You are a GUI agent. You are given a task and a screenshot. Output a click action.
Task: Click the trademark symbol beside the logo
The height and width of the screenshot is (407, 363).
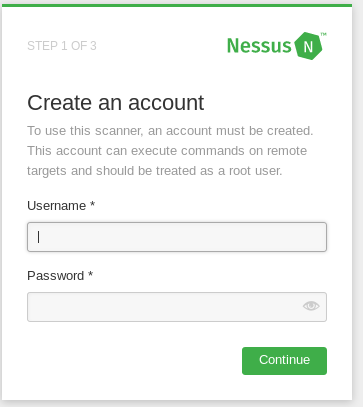pos(324,34)
